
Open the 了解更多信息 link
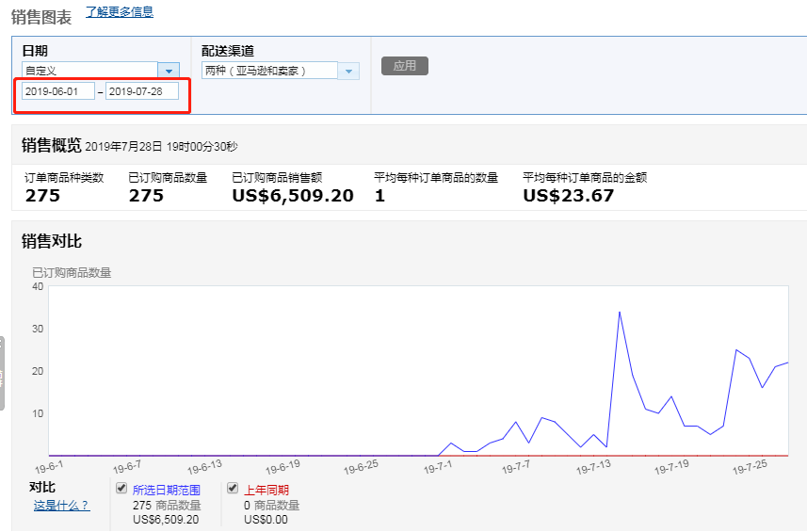(120, 12)
